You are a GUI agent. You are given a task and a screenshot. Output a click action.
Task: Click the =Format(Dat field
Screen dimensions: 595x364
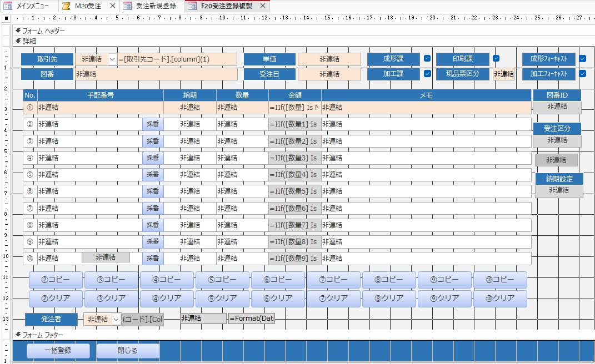(x=251, y=318)
